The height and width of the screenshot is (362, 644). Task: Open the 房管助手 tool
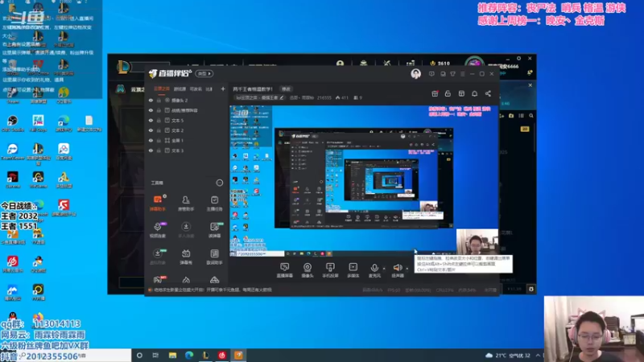(186, 203)
